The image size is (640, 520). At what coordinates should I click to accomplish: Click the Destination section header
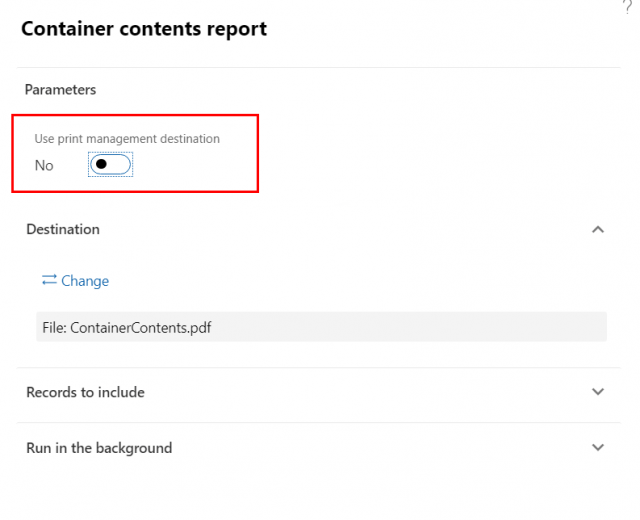[63, 229]
